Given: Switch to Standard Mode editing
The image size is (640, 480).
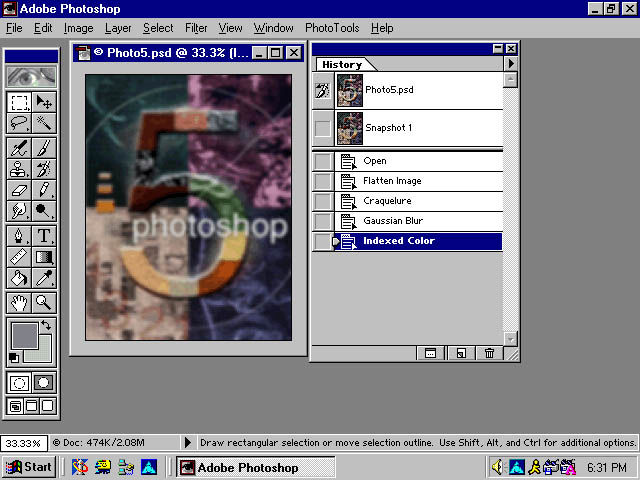Looking at the screenshot, I should coord(19,383).
